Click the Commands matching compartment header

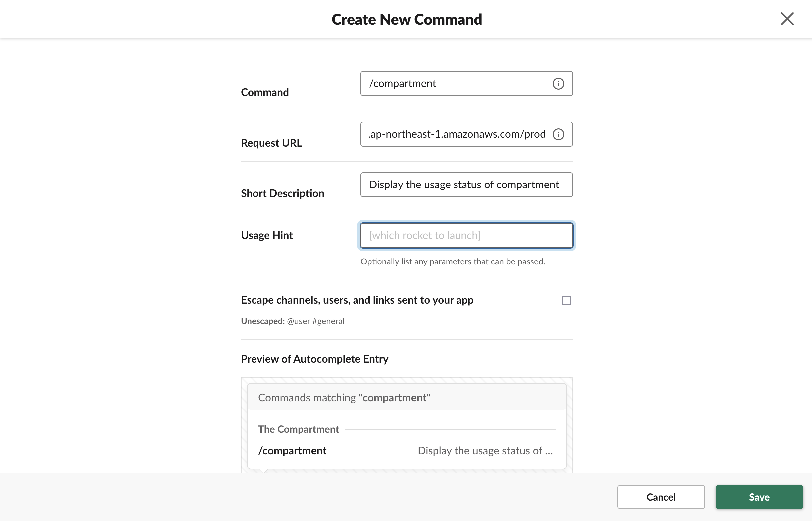click(344, 397)
